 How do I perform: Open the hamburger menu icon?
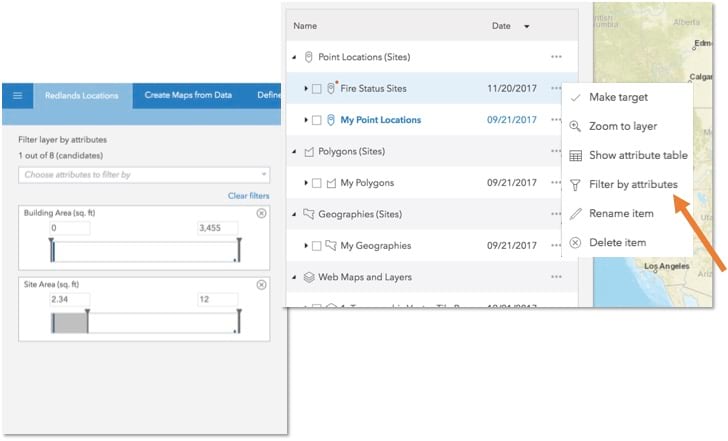pos(17,95)
